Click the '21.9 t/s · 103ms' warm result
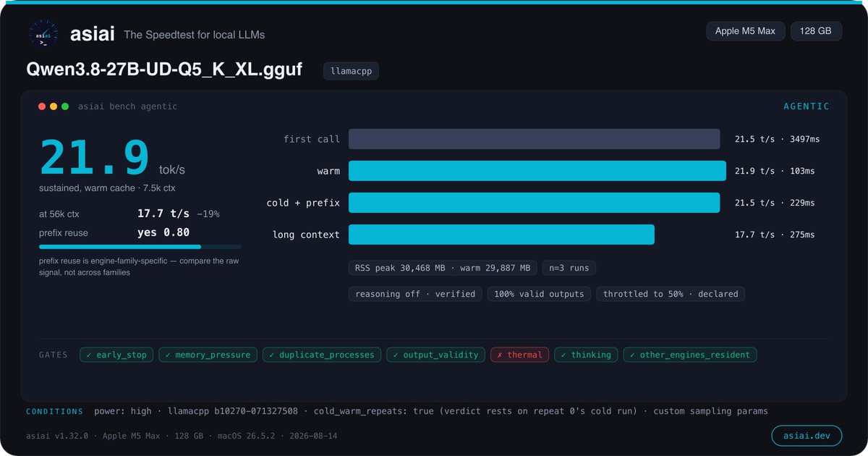868x456 pixels. pos(775,171)
